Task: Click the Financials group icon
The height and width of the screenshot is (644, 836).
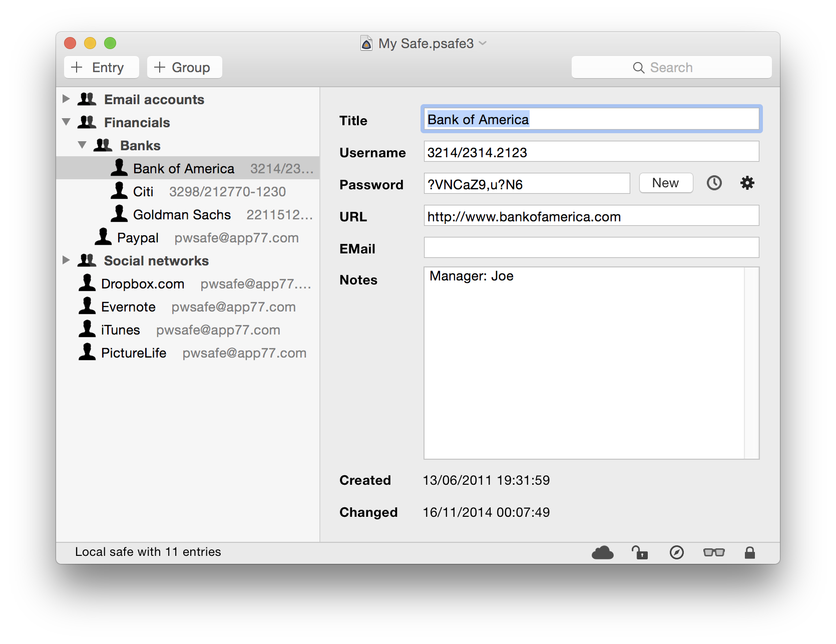Action: coord(87,122)
